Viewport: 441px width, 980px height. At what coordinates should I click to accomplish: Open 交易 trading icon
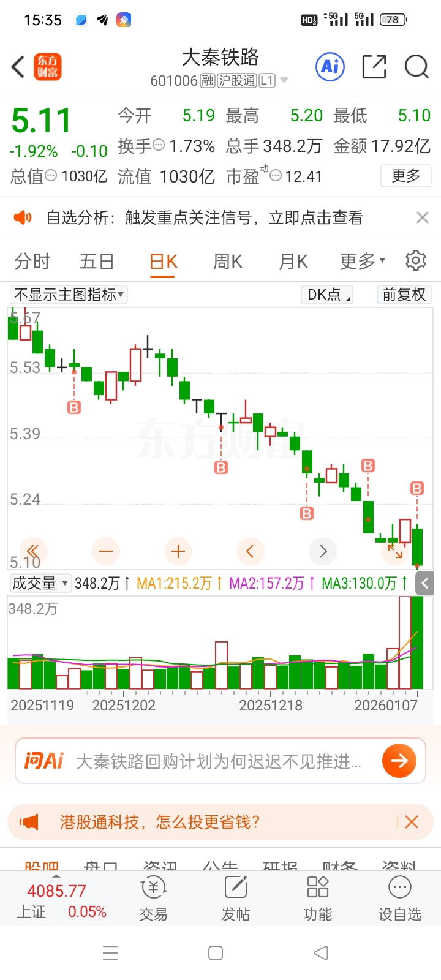(x=153, y=899)
